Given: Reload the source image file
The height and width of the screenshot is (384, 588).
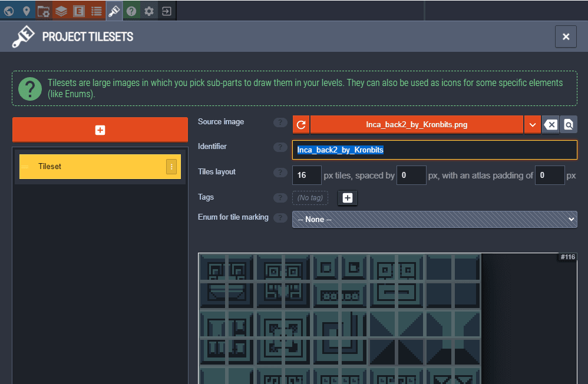Looking at the screenshot, I should (x=301, y=124).
